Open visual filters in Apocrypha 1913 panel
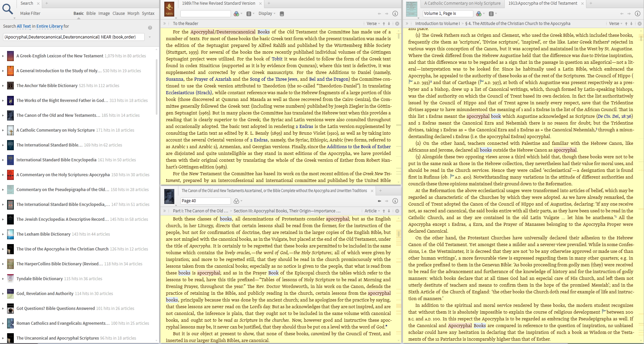The height and width of the screenshot is (344, 644). [479, 14]
